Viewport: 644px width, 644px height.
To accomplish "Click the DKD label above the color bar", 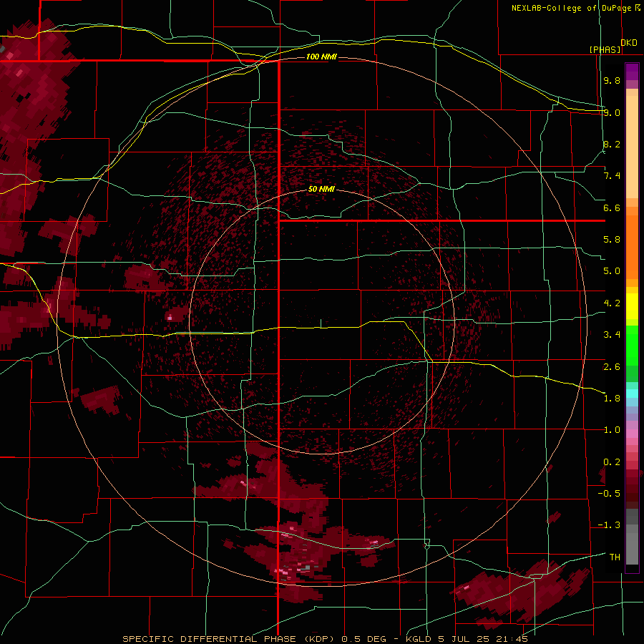I will [629, 43].
